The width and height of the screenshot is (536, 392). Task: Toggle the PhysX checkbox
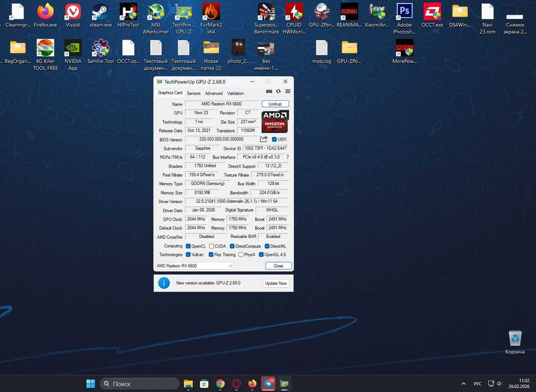tap(241, 255)
